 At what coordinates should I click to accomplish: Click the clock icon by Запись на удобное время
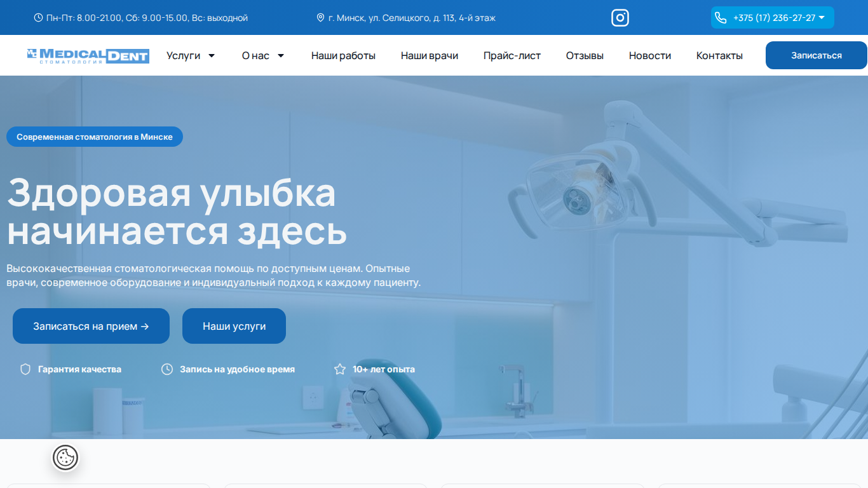(167, 369)
